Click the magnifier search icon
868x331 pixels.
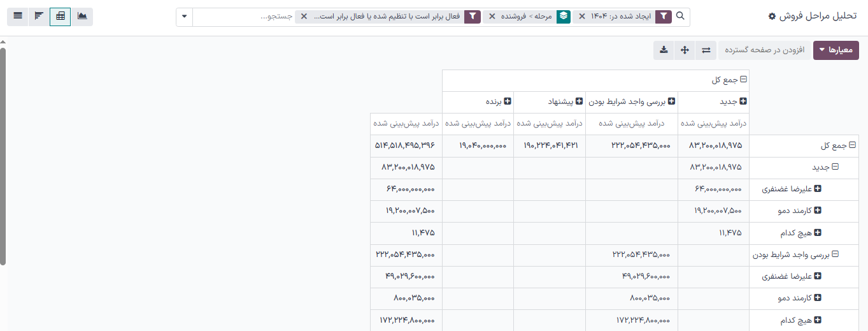(680, 17)
